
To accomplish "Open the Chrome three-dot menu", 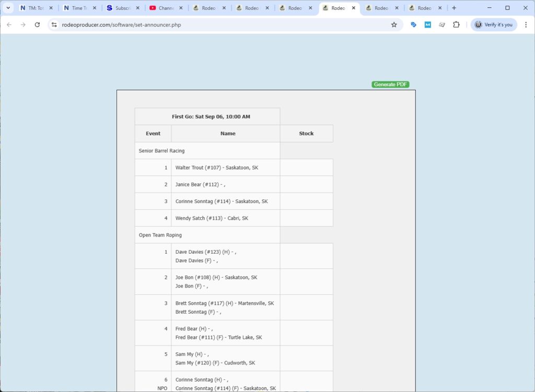I will tap(526, 25).
